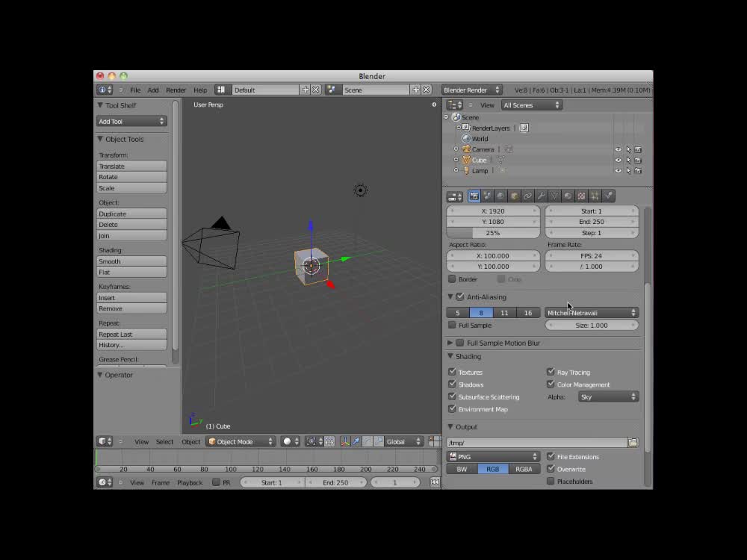Screen dimensions: 747x560
Task: Open the Object menu in 3D view header
Action: click(190, 441)
